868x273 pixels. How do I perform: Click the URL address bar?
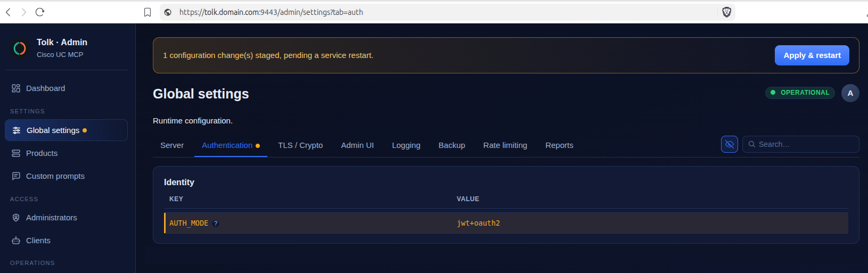point(447,12)
